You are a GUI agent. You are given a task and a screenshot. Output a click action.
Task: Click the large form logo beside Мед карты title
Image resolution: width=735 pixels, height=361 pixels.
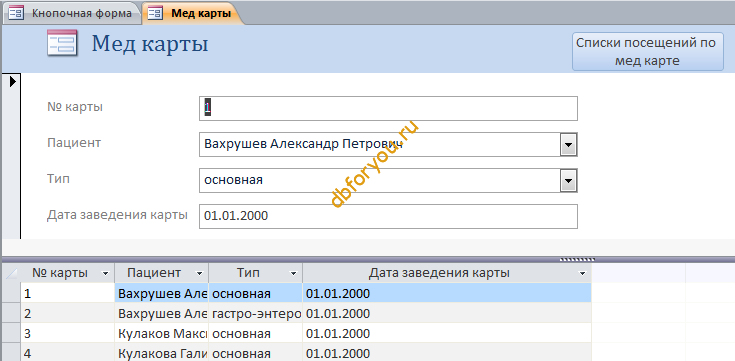(x=62, y=43)
